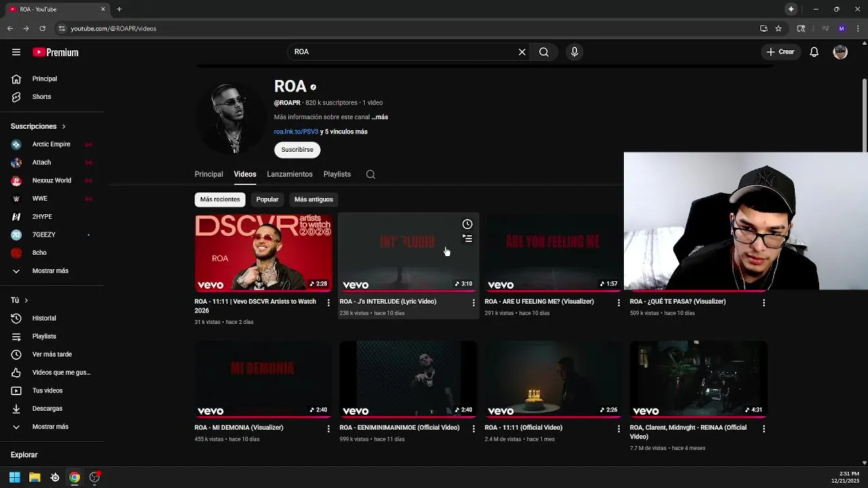Open Nexxuz World subscription
Viewport: 868px width, 488px height.
52,180
